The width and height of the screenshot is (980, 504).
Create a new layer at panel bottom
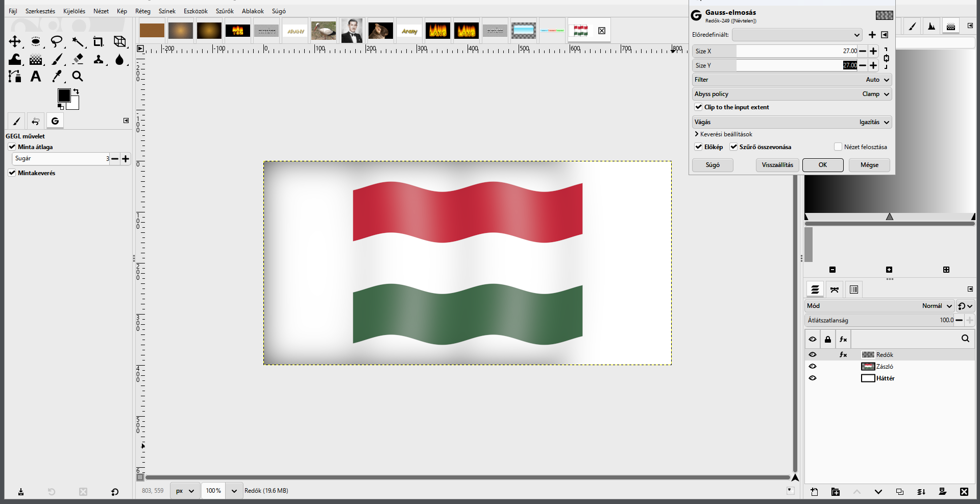pyautogui.click(x=814, y=492)
